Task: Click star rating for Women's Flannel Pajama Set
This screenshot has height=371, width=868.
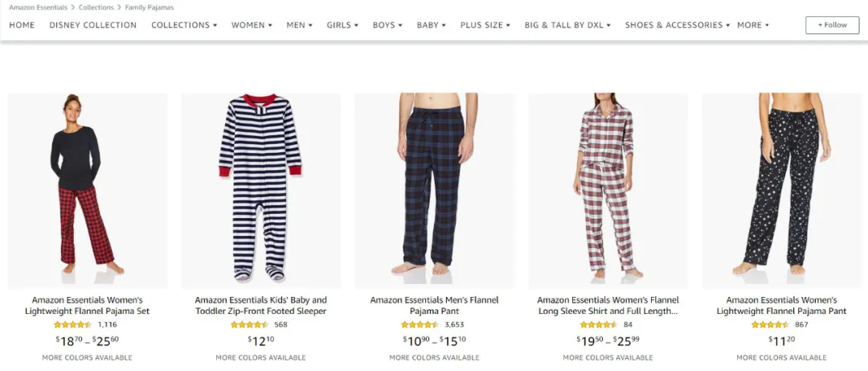Action: pyautogui.click(x=73, y=324)
